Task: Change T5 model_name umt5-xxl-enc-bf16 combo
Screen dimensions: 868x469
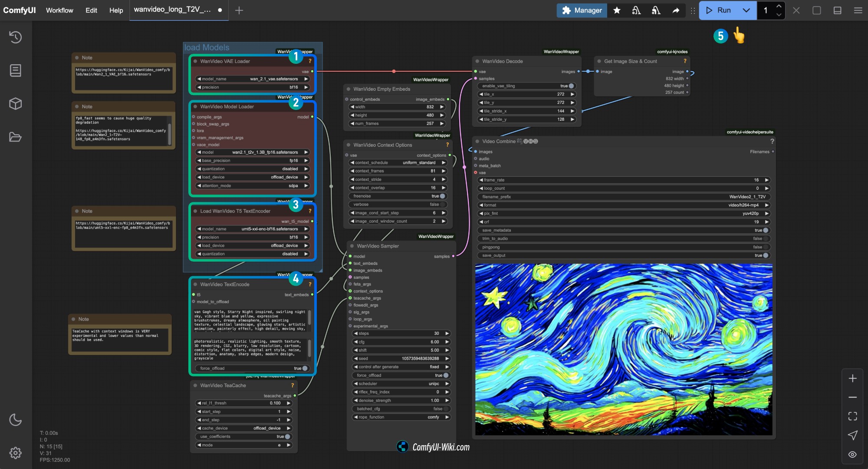Action: [x=253, y=229]
